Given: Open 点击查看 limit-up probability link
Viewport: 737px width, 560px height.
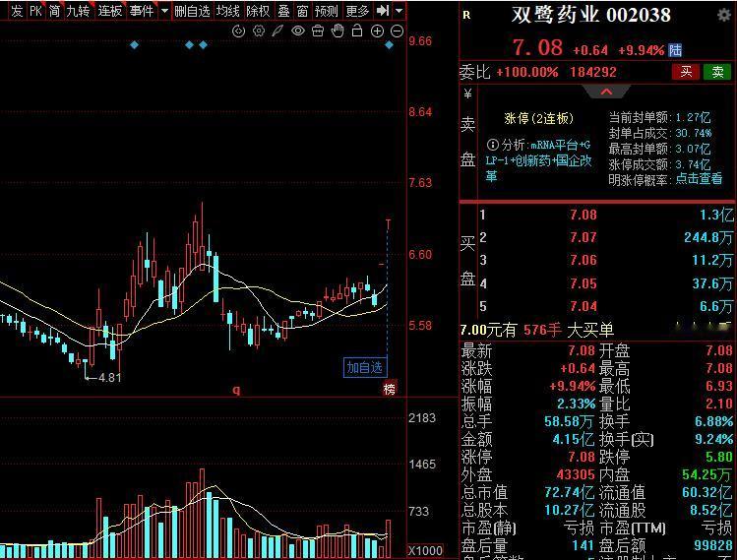Looking at the screenshot, I should (x=699, y=179).
